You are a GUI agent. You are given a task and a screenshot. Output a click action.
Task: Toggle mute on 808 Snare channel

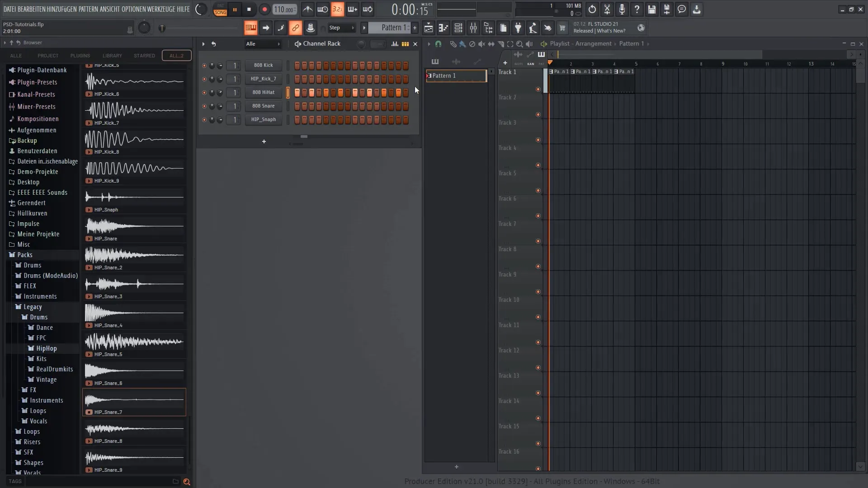tap(204, 105)
